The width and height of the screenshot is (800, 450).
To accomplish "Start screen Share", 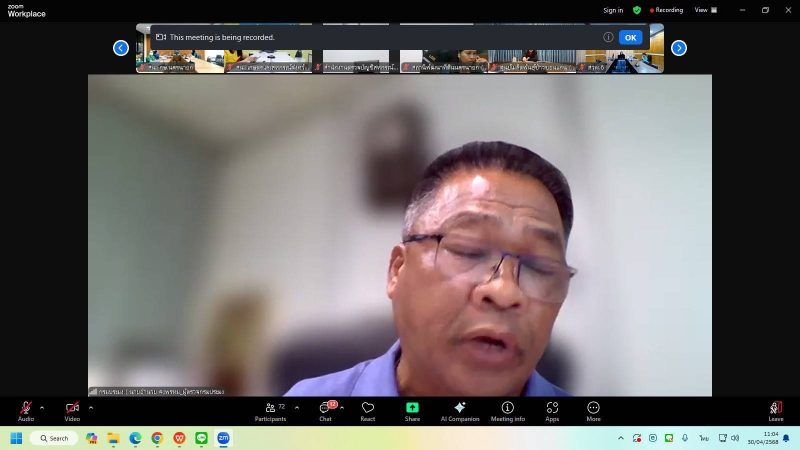I will coord(412,411).
